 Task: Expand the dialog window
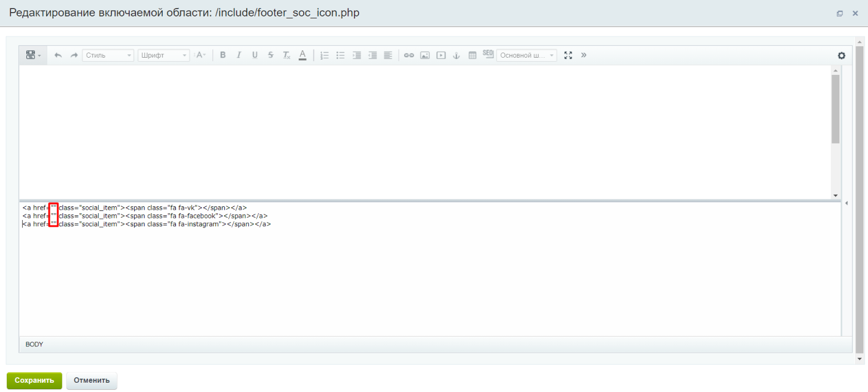[x=839, y=13]
